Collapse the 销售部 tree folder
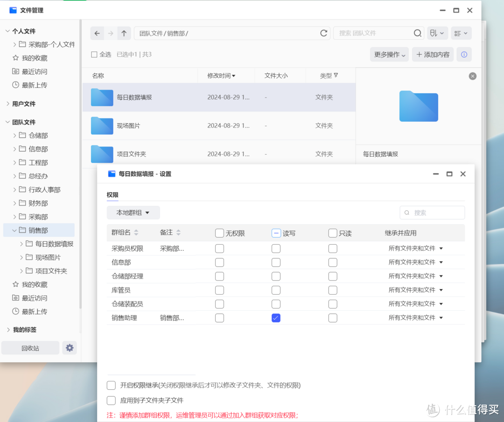The image size is (504, 422). [x=15, y=230]
